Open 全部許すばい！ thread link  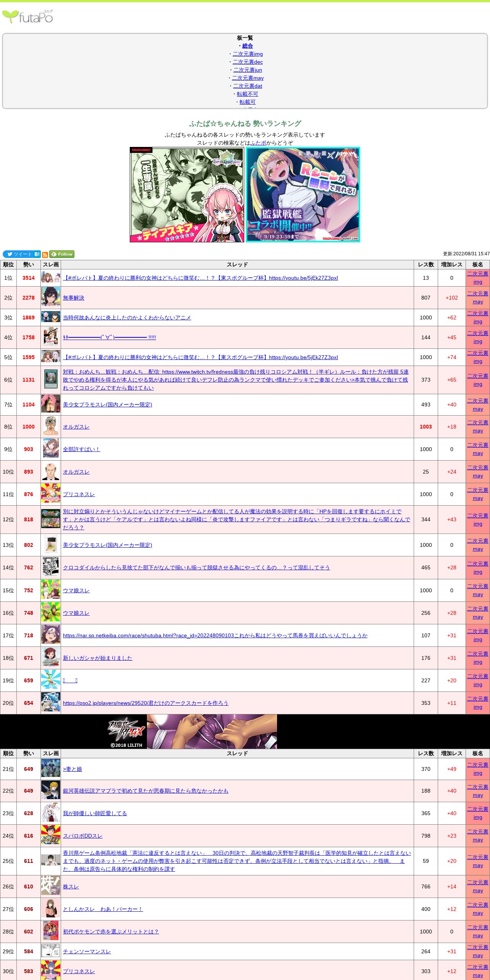point(81,449)
